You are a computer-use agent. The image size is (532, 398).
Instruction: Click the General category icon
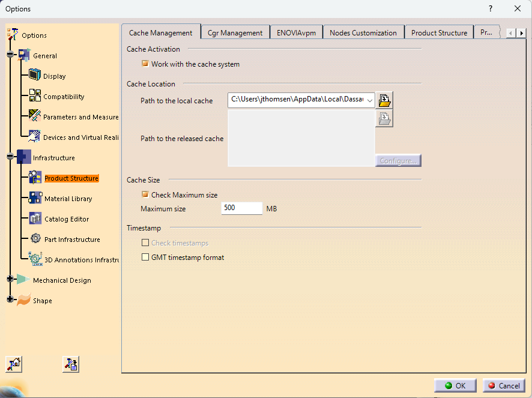pos(24,55)
